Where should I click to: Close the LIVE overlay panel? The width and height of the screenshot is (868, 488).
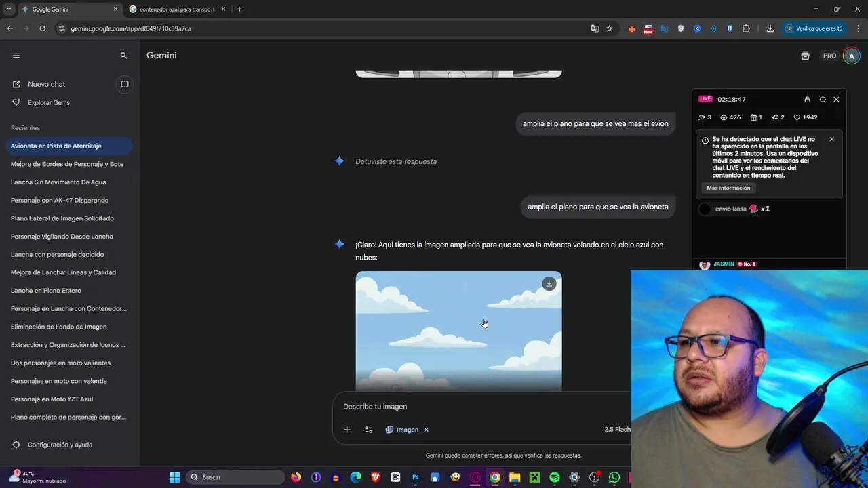pyautogui.click(x=836, y=99)
